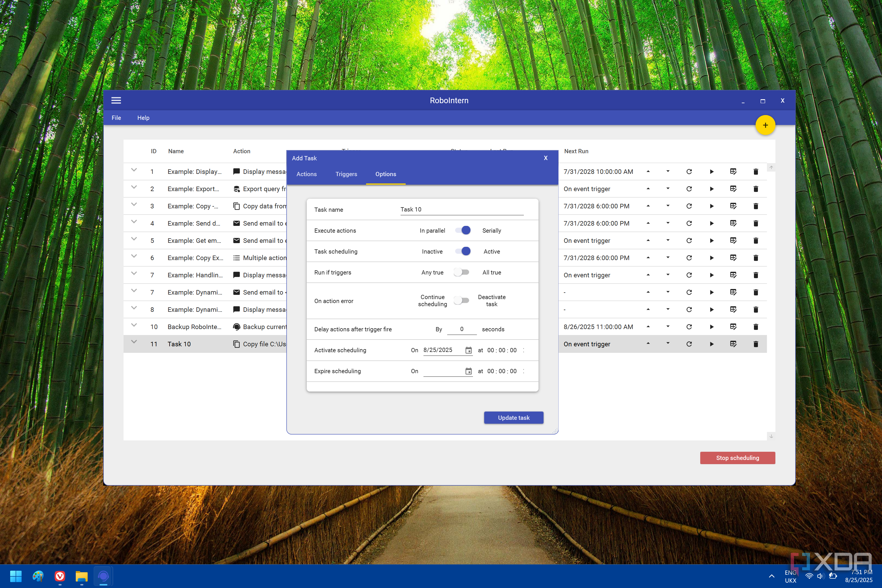Image resolution: width=882 pixels, height=588 pixels.
Task: Move Task 10 row up
Action: coord(648,343)
